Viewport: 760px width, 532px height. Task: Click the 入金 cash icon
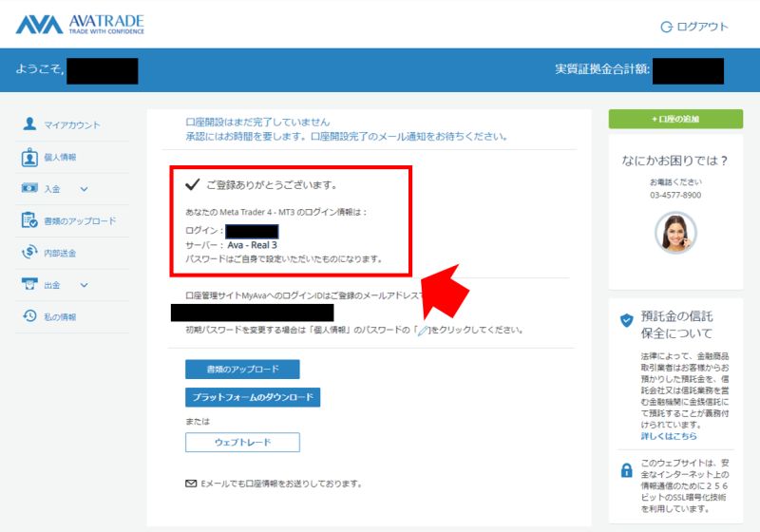pos(29,187)
